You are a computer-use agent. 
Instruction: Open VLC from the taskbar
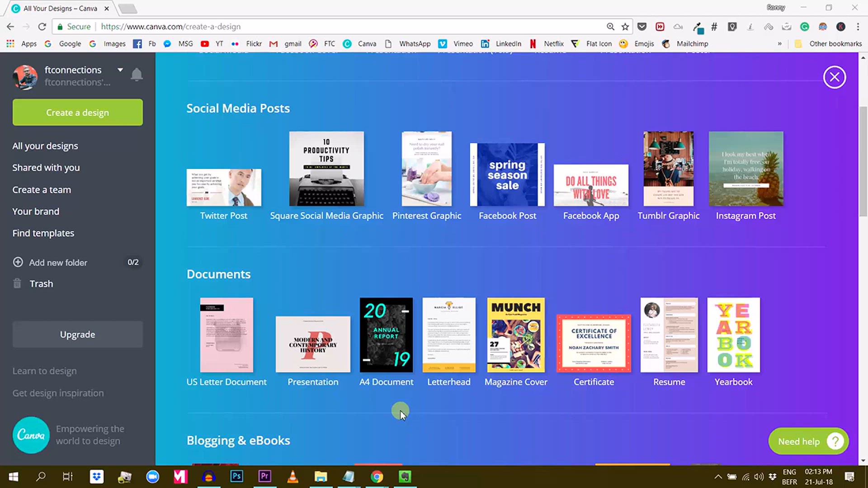[x=292, y=477]
